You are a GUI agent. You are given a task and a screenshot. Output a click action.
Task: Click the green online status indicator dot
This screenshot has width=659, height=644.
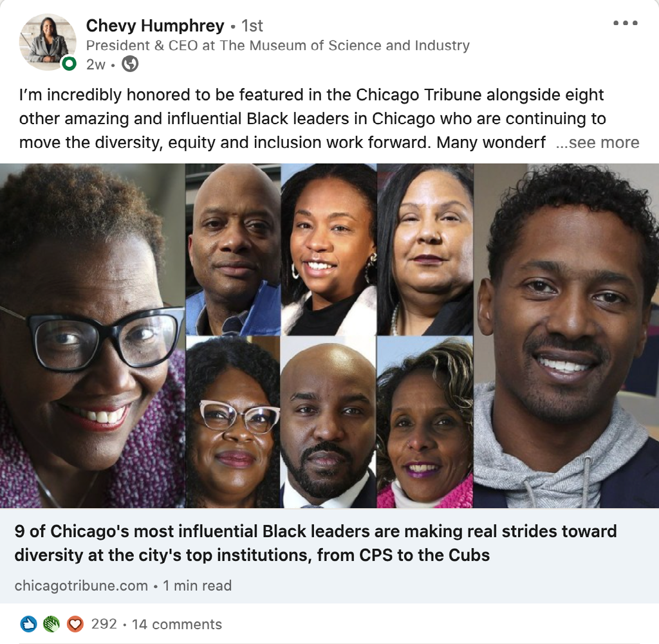(69, 64)
